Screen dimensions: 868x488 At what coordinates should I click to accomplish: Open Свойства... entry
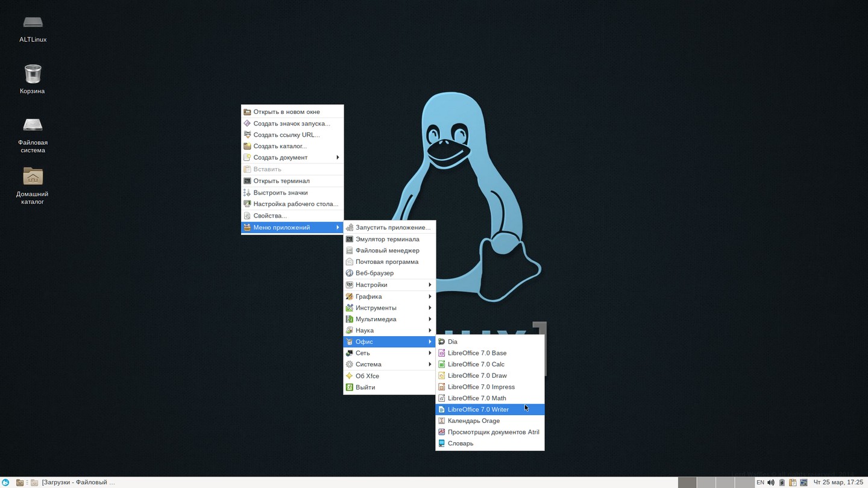[292, 216]
